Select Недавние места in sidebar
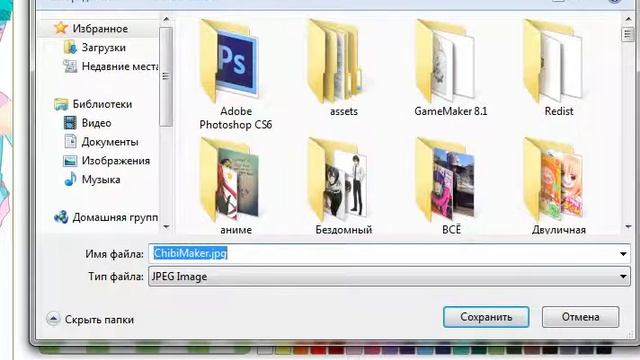Viewport: 640px width, 360px height. (120, 66)
